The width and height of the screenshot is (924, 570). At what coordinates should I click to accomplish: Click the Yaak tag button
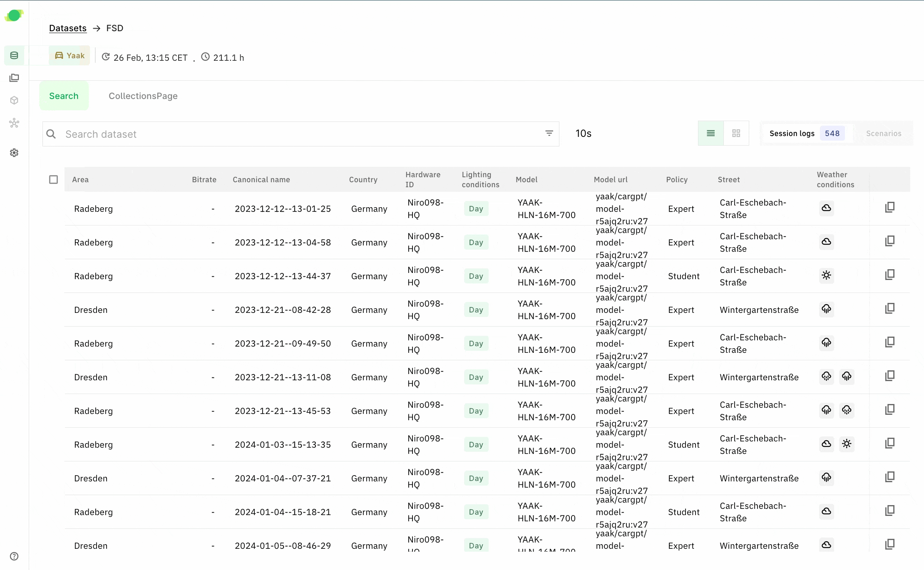coord(70,56)
